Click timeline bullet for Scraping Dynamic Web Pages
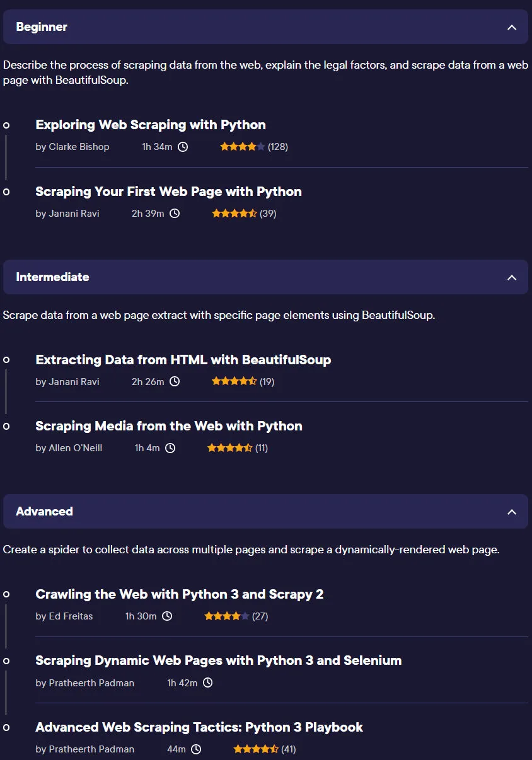Image resolution: width=532 pixels, height=760 pixels. click(x=6, y=661)
